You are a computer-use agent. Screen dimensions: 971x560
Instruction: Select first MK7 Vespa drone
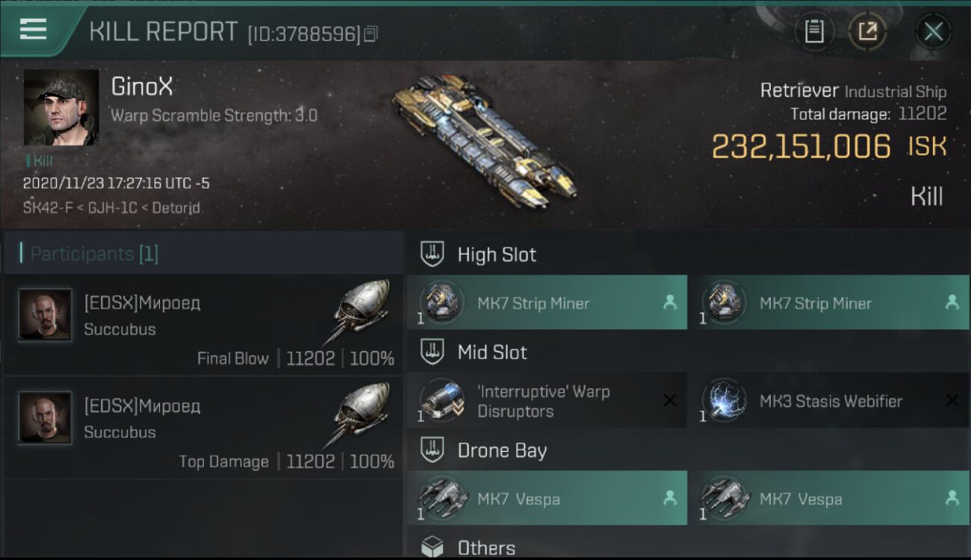pyautogui.click(x=547, y=498)
